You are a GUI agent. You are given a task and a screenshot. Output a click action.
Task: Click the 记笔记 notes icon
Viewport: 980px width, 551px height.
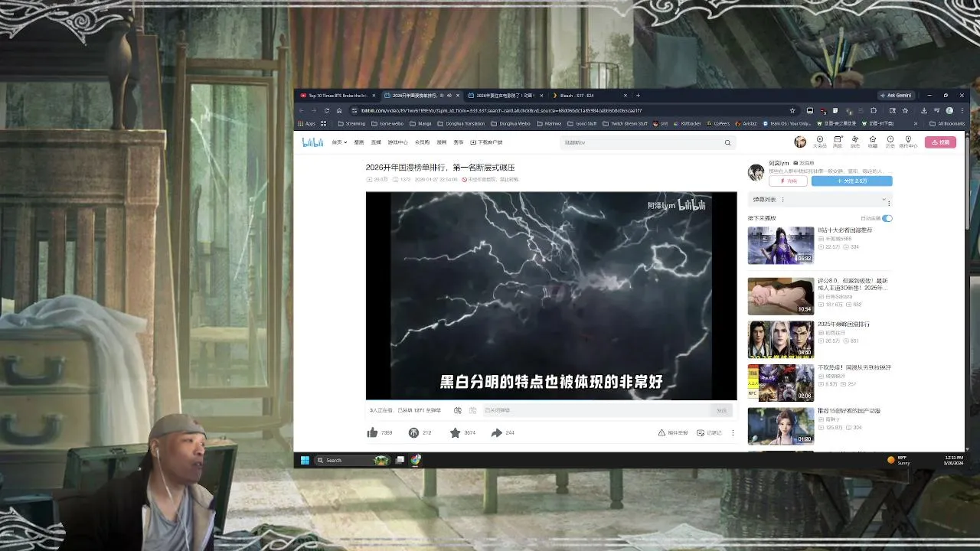click(701, 433)
